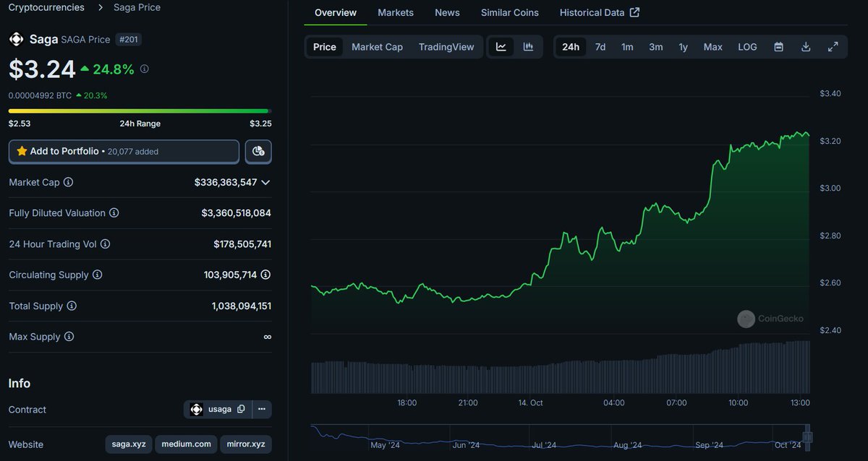
Task: Download the chart data via download icon
Action: pos(806,46)
